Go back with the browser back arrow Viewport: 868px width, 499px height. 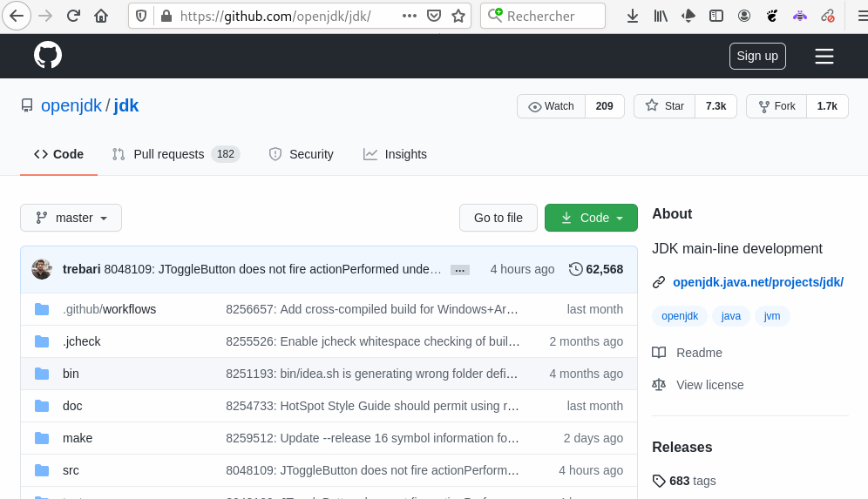click(17, 16)
